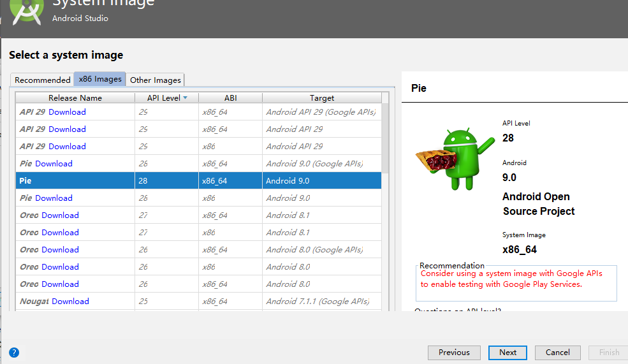Download Oreo API 26 x86 image
The width and height of the screenshot is (628, 364).
click(x=60, y=266)
